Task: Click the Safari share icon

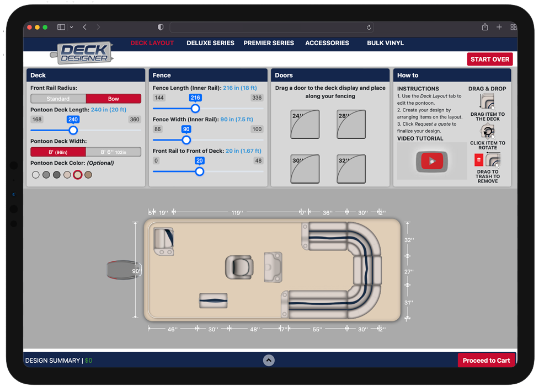Action: pyautogui.click(x=485, y=27)
